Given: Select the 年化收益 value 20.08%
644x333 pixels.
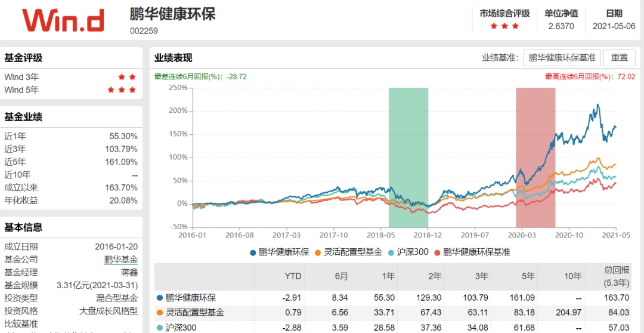Looking at the screenshot, I should [123, 201].
